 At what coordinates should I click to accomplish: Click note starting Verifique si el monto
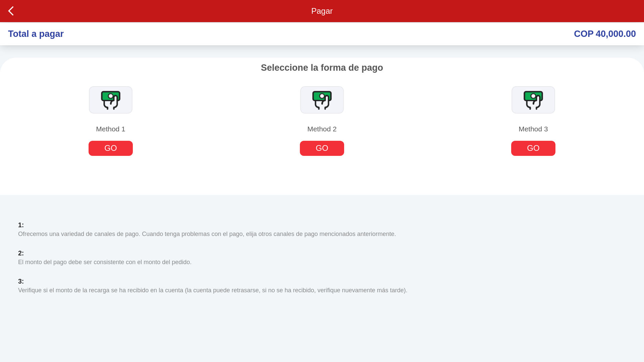pos(213,290)
